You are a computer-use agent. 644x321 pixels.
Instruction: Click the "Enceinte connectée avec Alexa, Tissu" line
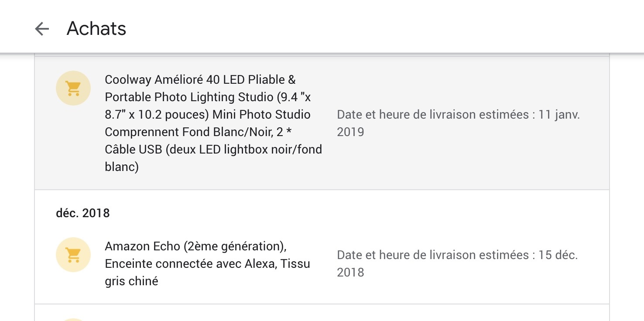pos(207,264)
